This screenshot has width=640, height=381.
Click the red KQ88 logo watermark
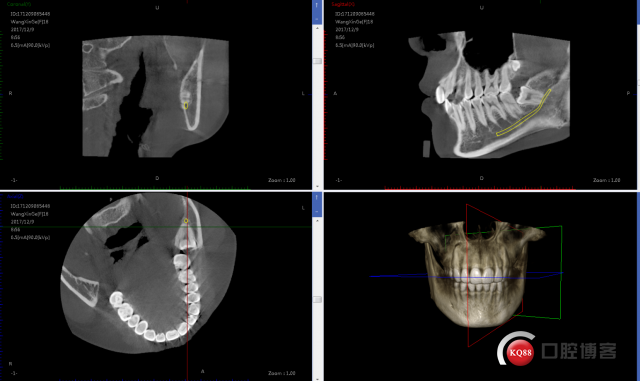click(519, 351)
